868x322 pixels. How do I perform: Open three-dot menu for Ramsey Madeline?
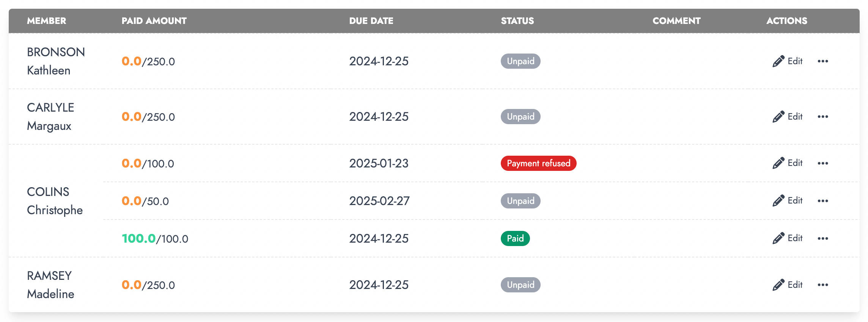point(822,285)
